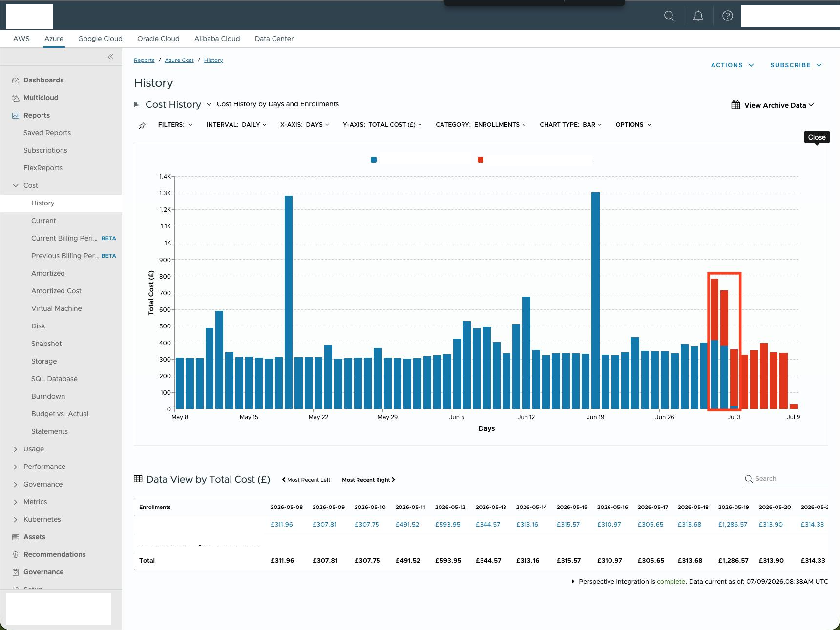Screen dimensions: 840x630
Task: Pin the filter bar with pin icon
Action: coord(142,125)
